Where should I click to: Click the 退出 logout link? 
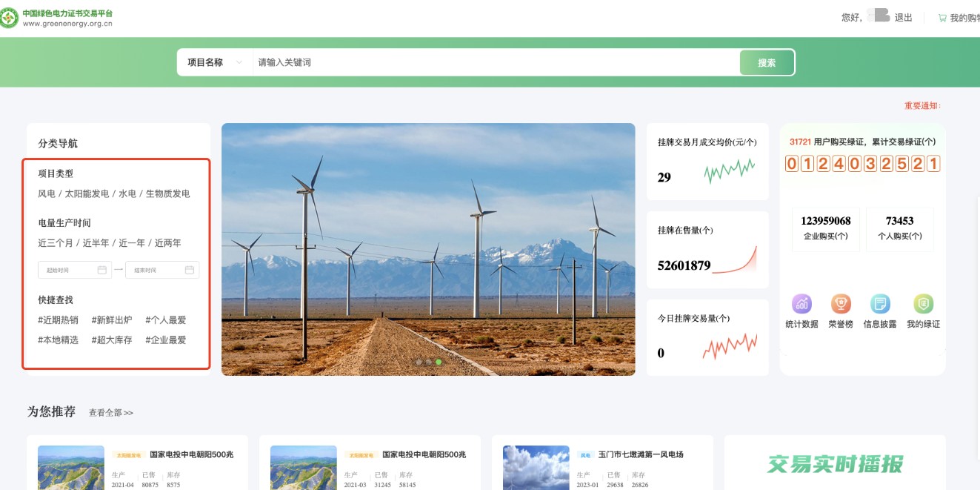(x=904, y=18)
